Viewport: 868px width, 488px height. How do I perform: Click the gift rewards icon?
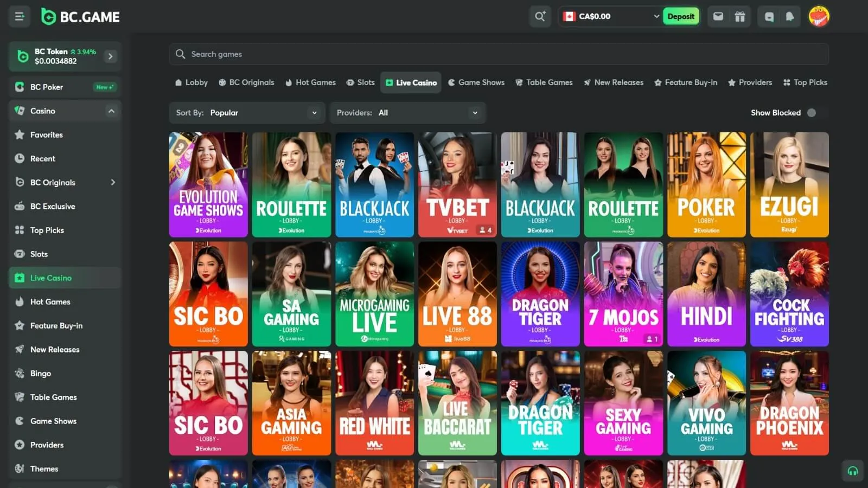pos(739,16)
